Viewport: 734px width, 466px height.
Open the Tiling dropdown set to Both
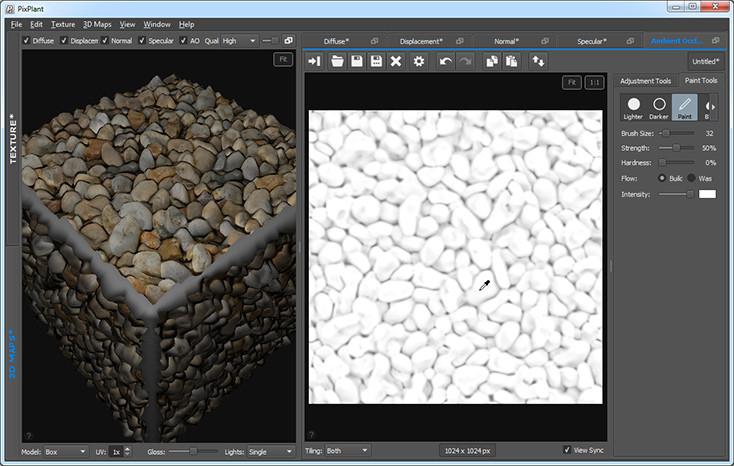pyautogui.click(x=347, y=451)
